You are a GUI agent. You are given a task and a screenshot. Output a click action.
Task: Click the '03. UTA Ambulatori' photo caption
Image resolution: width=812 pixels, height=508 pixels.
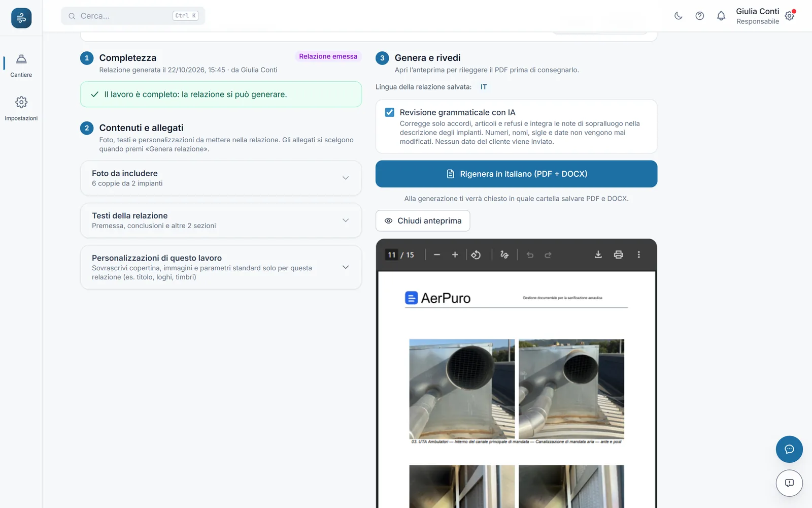click(516, 442)
